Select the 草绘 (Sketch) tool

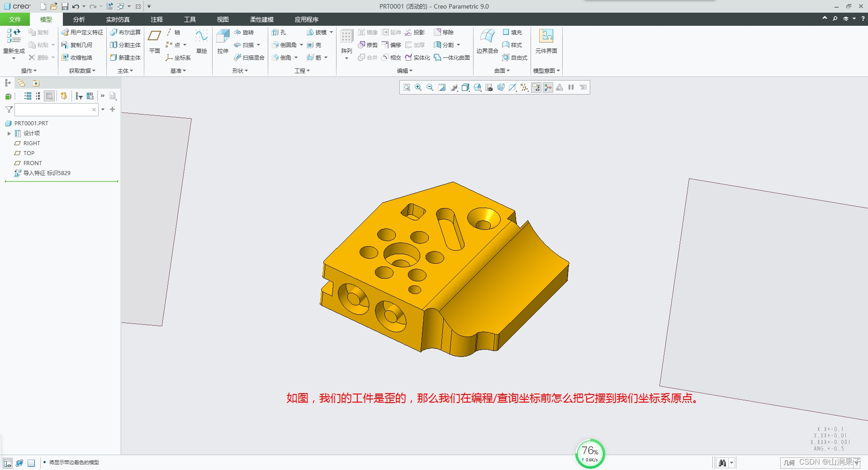[x=201, y=36]
